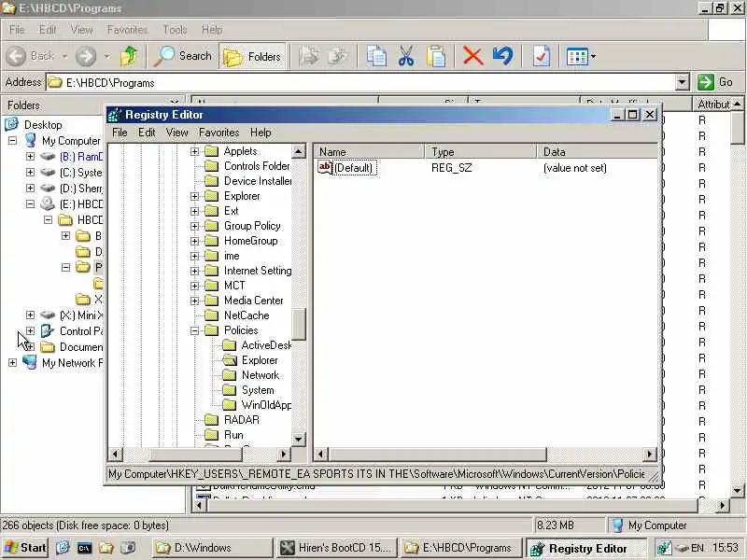This screenshot has width=747, height=560.
Task: Expand the Group Policy registry key
Action: click(194, 226)
